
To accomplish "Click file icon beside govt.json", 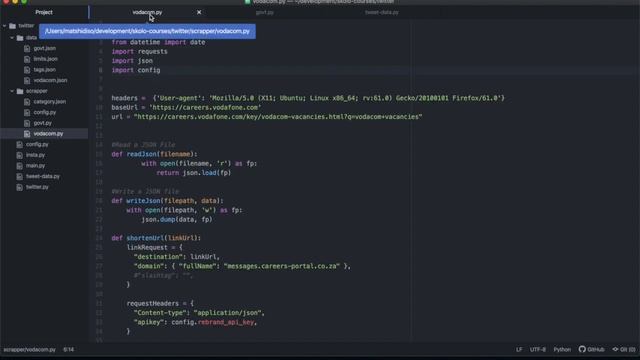I will pos(27,48).
